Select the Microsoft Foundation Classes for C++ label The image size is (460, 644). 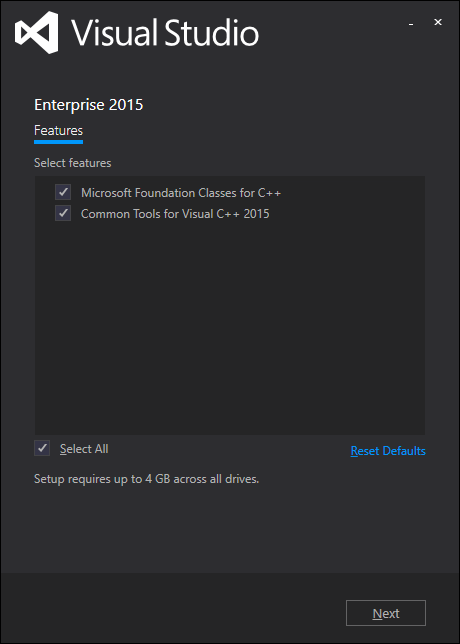(x=181, y=193)
